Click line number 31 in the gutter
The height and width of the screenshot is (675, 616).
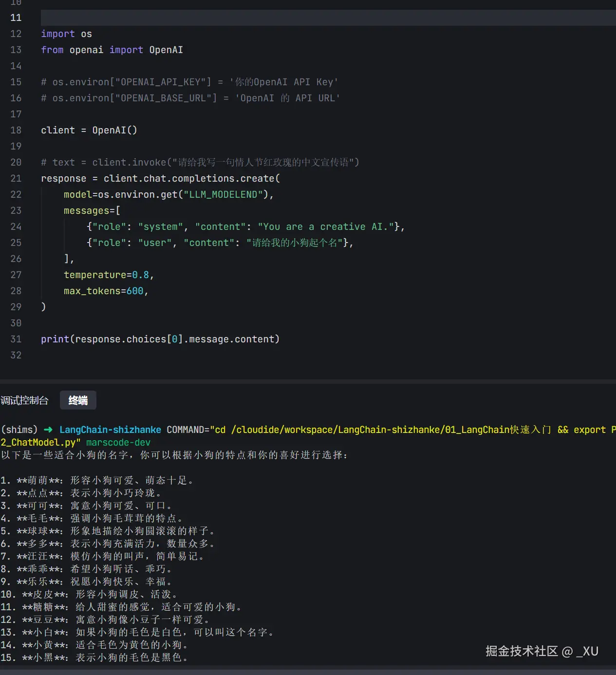coord(16,339)
